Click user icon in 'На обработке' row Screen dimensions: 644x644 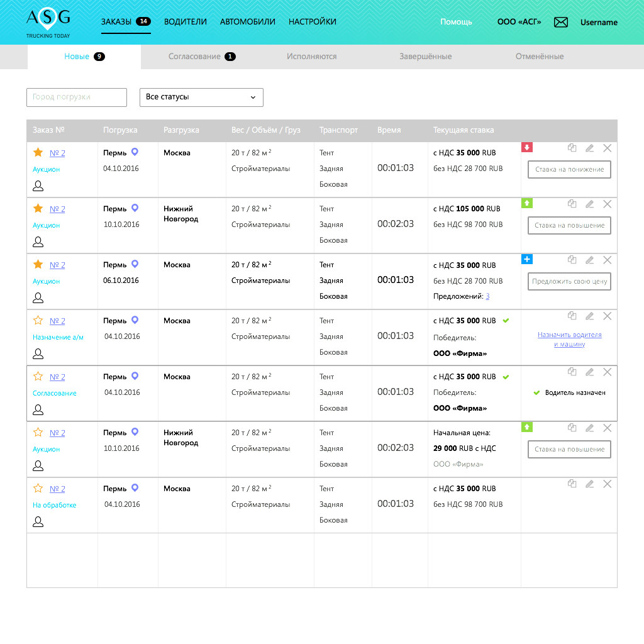(38, 521)
